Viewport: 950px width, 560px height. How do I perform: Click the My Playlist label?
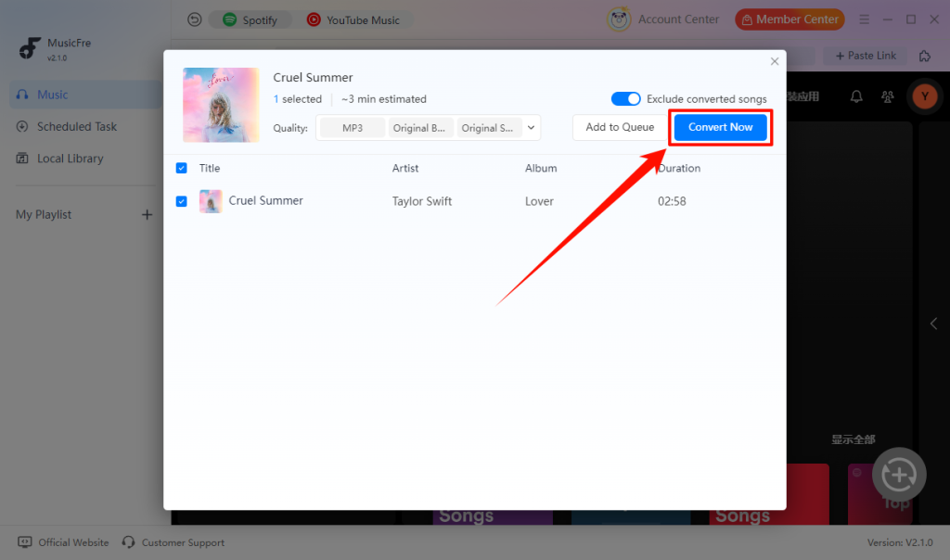click(44, 215)
